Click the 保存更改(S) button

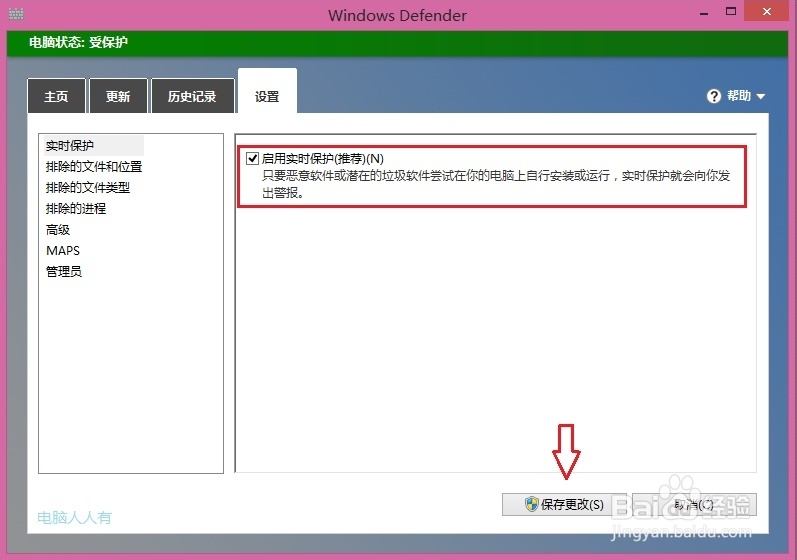click(x=564, y=504)
